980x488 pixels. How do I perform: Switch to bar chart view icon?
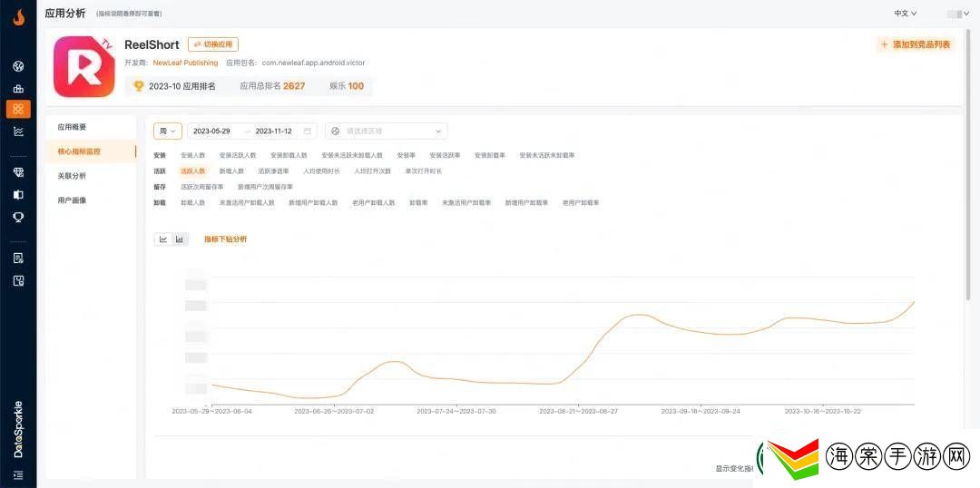(x=180, y=239)
